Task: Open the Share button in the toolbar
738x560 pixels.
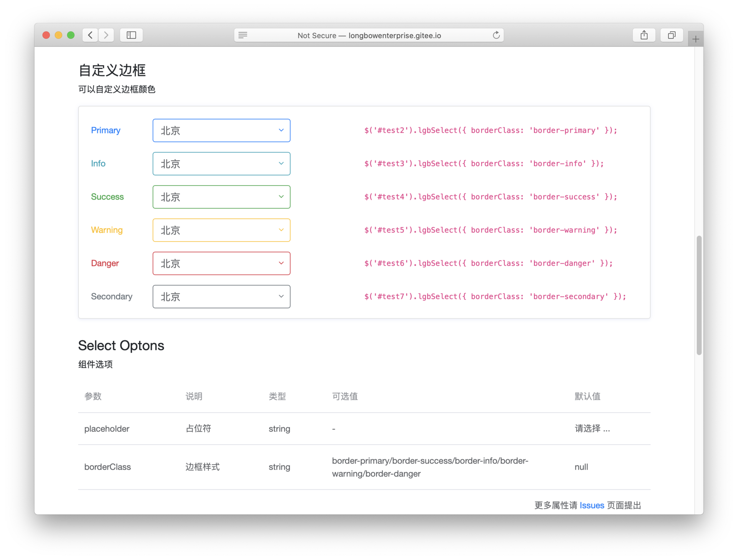Action: pos(644,35)
